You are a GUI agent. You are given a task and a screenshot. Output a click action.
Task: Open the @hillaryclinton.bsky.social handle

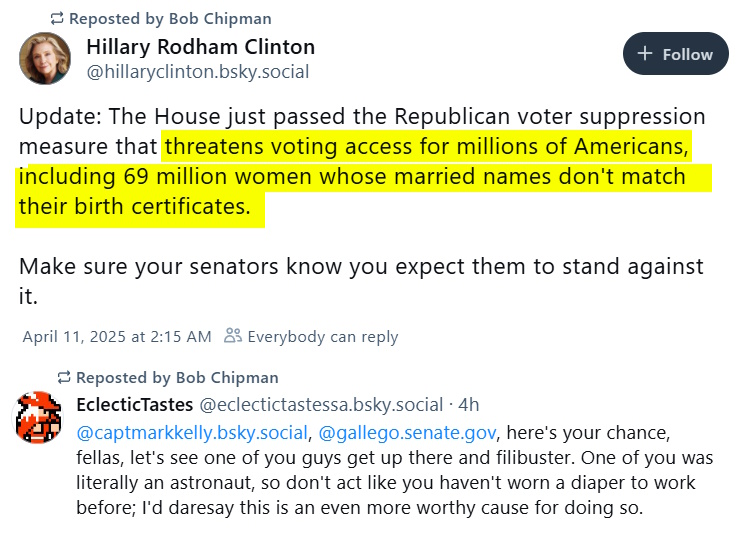[197, 72]
